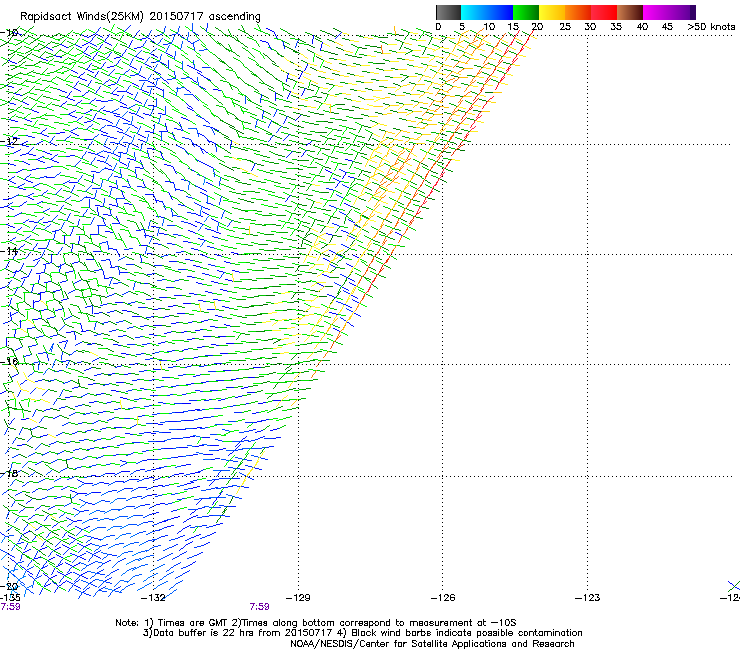The image size is (740, 650).
Task: Click the red 30-35 knots legend segment
Action: (x=604, y=12)
